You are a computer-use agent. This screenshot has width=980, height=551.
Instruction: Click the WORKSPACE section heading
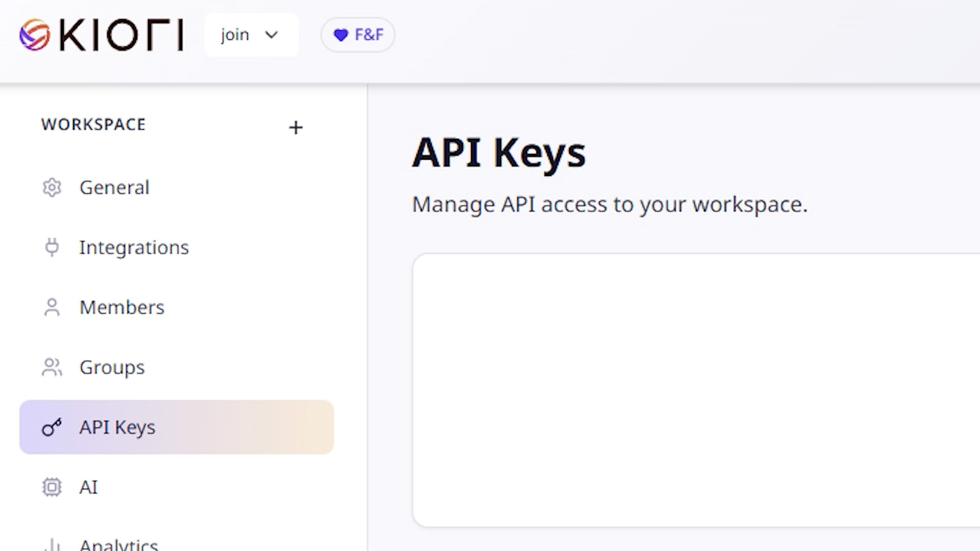[x=93, y=124]
